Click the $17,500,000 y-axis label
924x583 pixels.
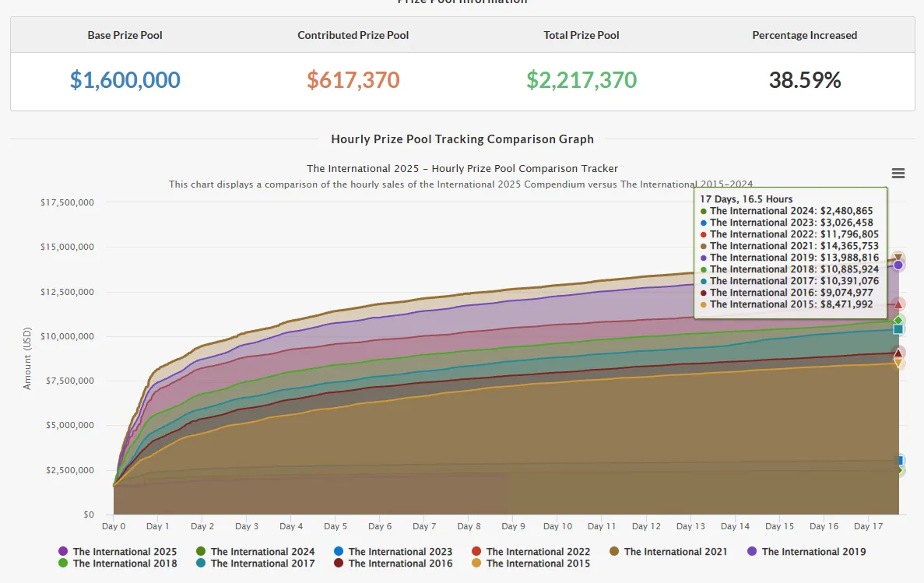67,202
